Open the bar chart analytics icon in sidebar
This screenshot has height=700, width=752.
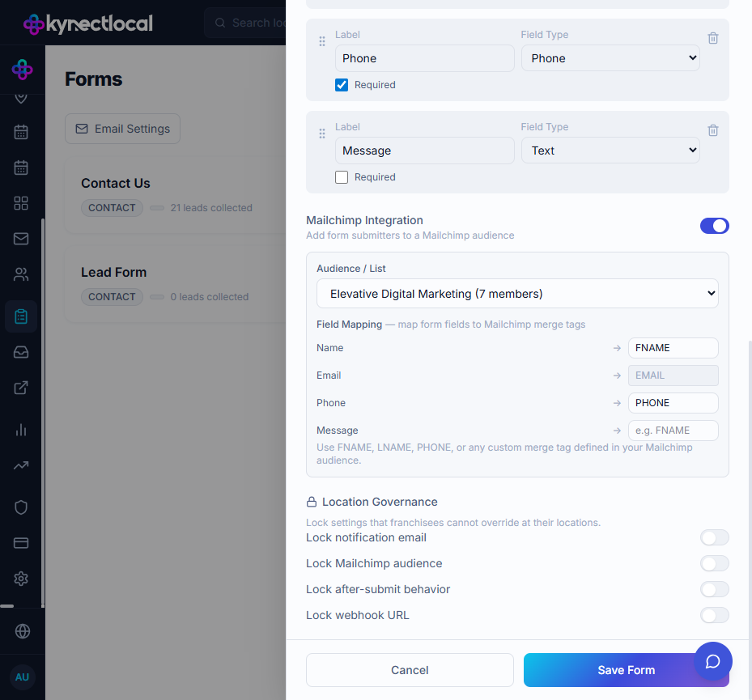pyautogui.click(x=21, y=430)
